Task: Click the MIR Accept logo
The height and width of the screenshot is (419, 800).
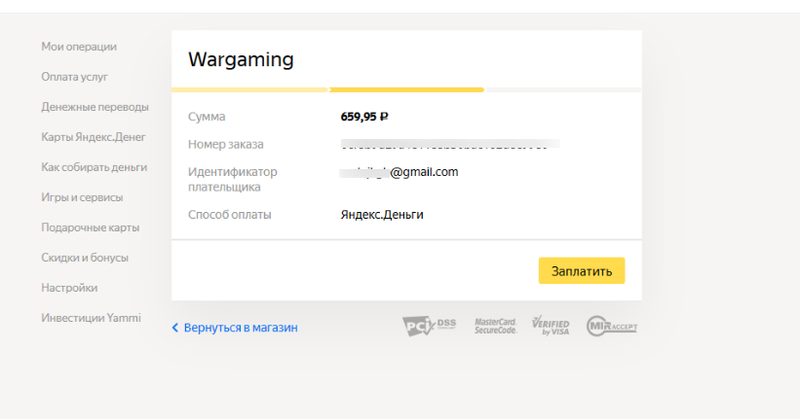Action: 612,326
